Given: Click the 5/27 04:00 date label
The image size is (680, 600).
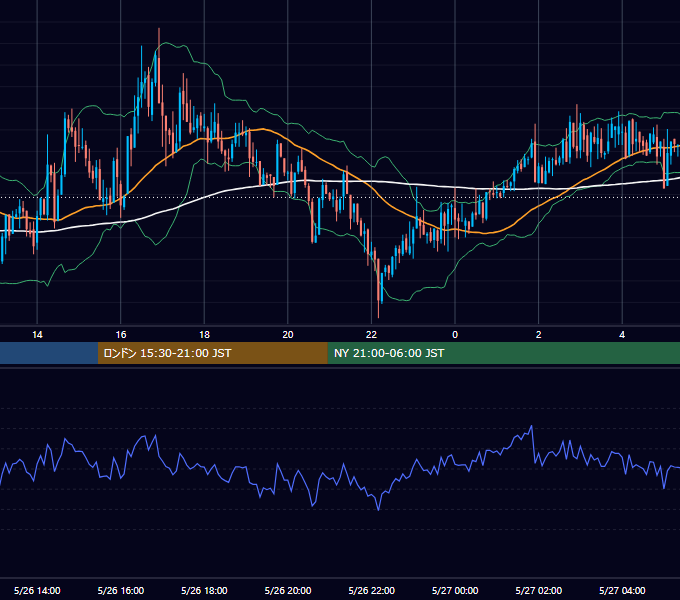Looking at the screenshot, I should (622, 590).
